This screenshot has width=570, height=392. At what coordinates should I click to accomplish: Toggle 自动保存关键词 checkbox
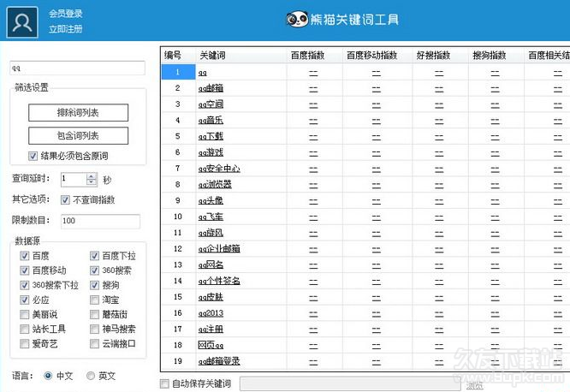[164, 383]
